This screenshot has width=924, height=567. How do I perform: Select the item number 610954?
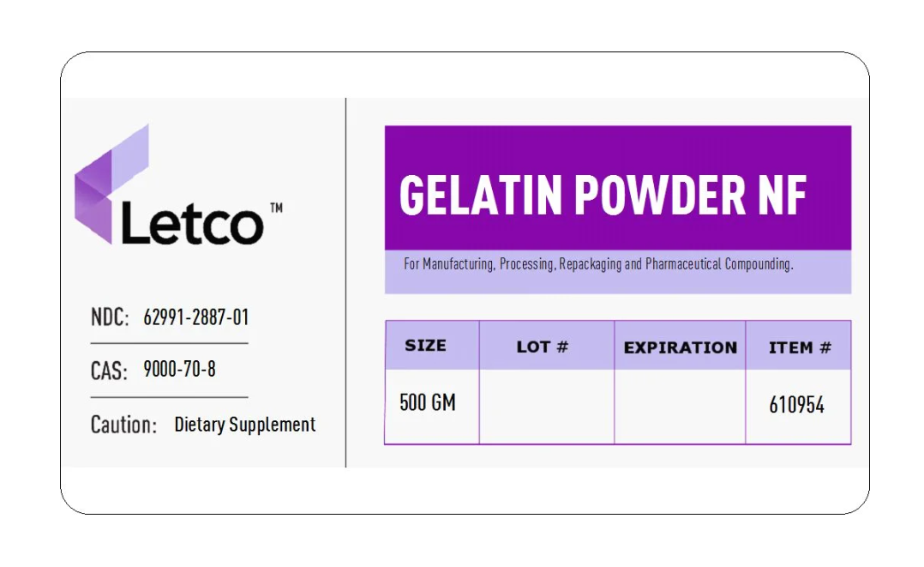(x=797, y=405)
